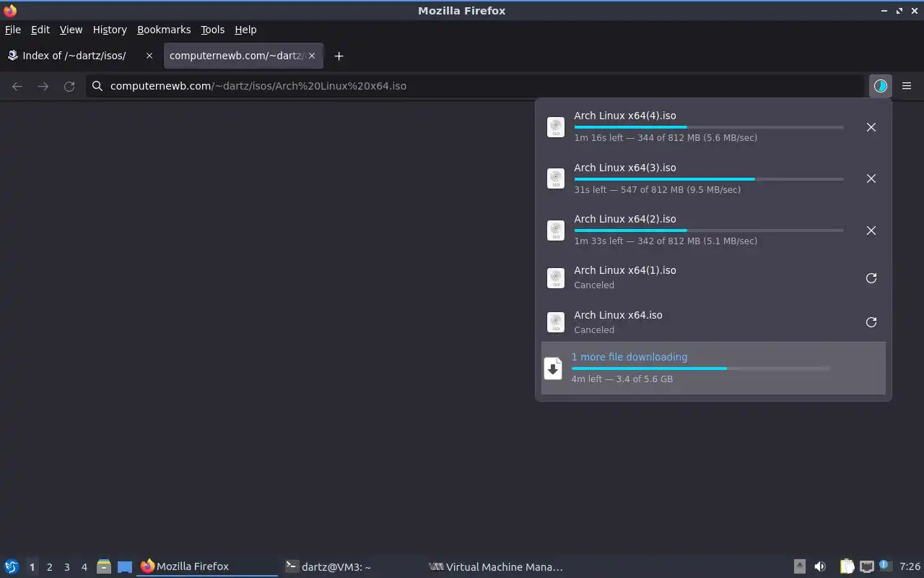The image size is (924, 578).
Task: Toggle the Downloads panel toolbar button
Action: point(880,86)
